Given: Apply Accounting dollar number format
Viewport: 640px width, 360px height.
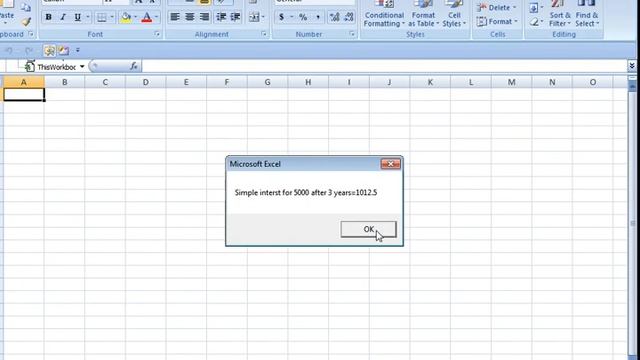Looking at the screenshot, I should 281,17.
